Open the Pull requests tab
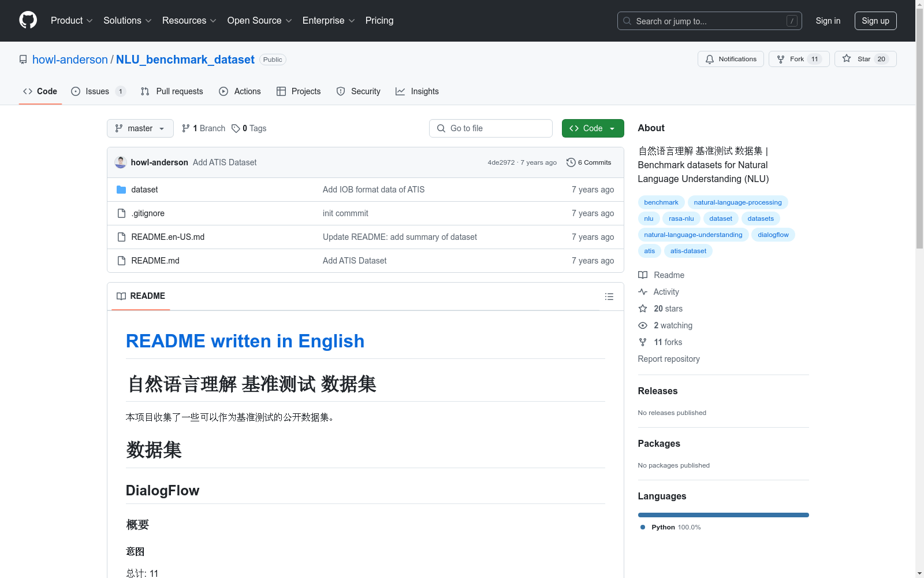The width and height of the screenshot is (924, 578). point(172,91)
